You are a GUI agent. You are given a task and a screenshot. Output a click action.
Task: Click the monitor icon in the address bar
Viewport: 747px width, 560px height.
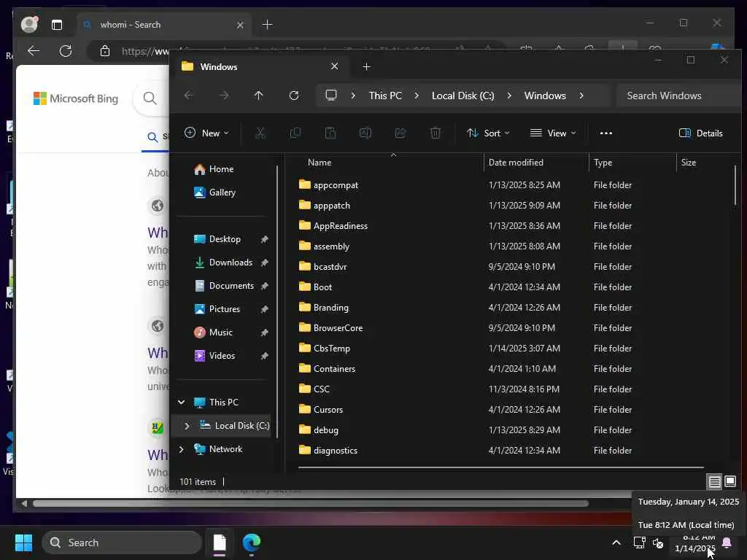(x=331, y=96)
